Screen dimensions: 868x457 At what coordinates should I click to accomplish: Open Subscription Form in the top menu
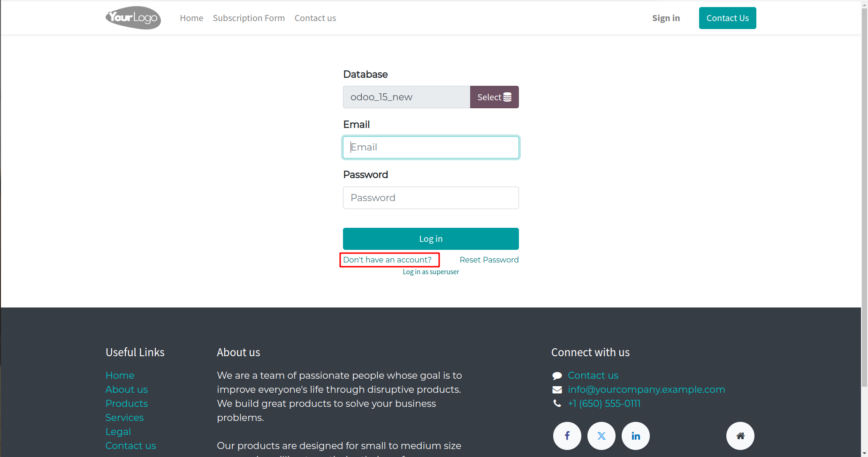coord(249,18)
